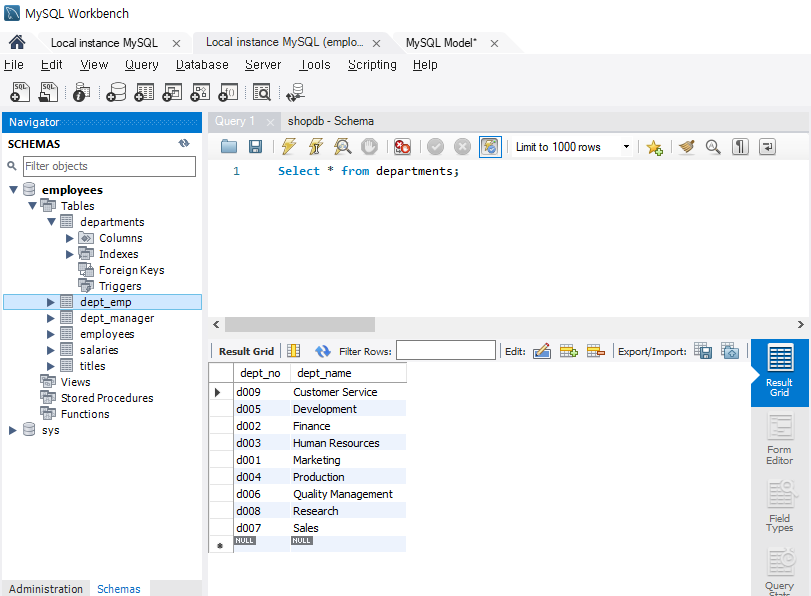Select the Stored Procedures node
This screenshot has width=811, height=596.
[x=107, y=398]
